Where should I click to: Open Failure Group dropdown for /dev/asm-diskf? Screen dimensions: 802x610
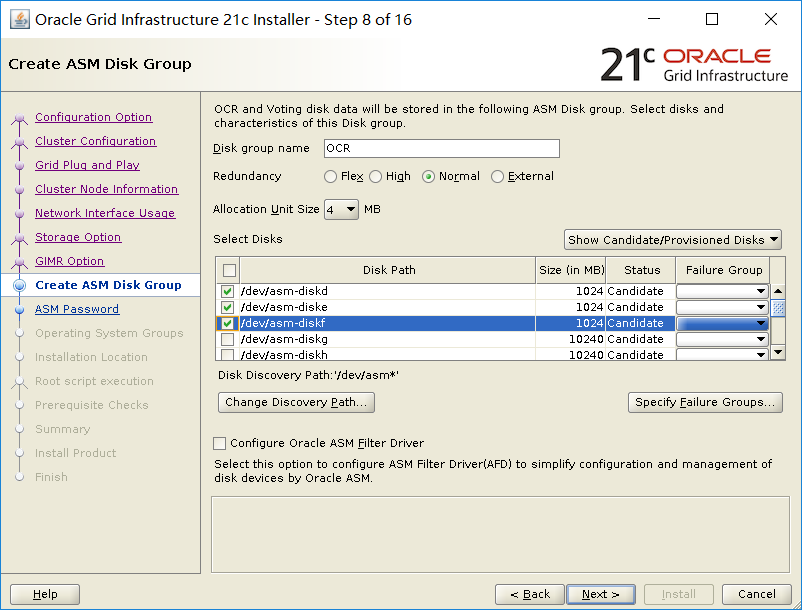click(x=722, y=323)
